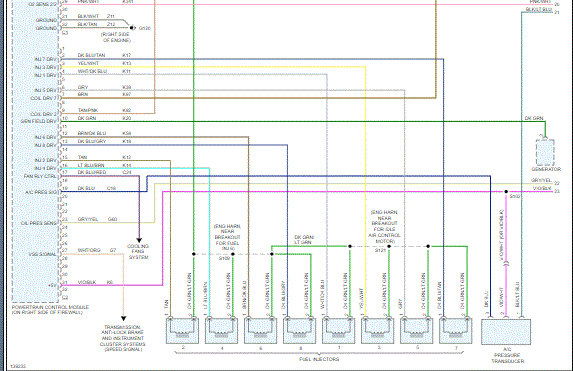Click fuel injector number 8 symbol
The image size is (573, 371).
coord(299,330)
